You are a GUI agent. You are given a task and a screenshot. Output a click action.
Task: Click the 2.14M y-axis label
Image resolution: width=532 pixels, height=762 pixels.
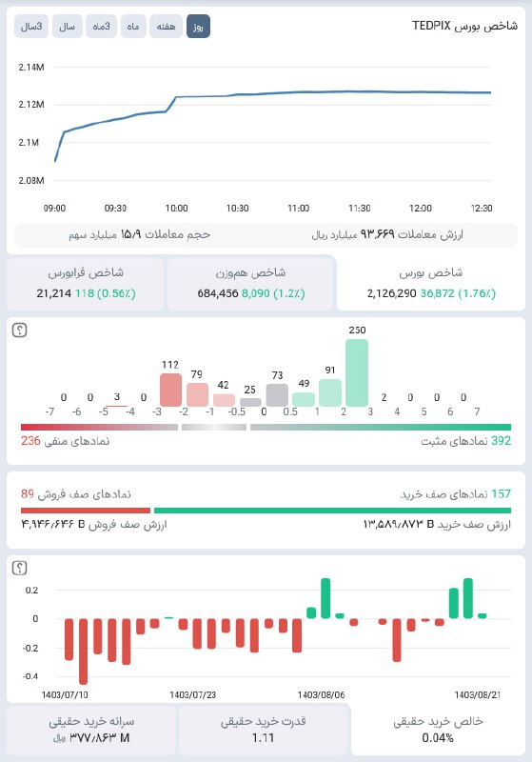point(31,67)
